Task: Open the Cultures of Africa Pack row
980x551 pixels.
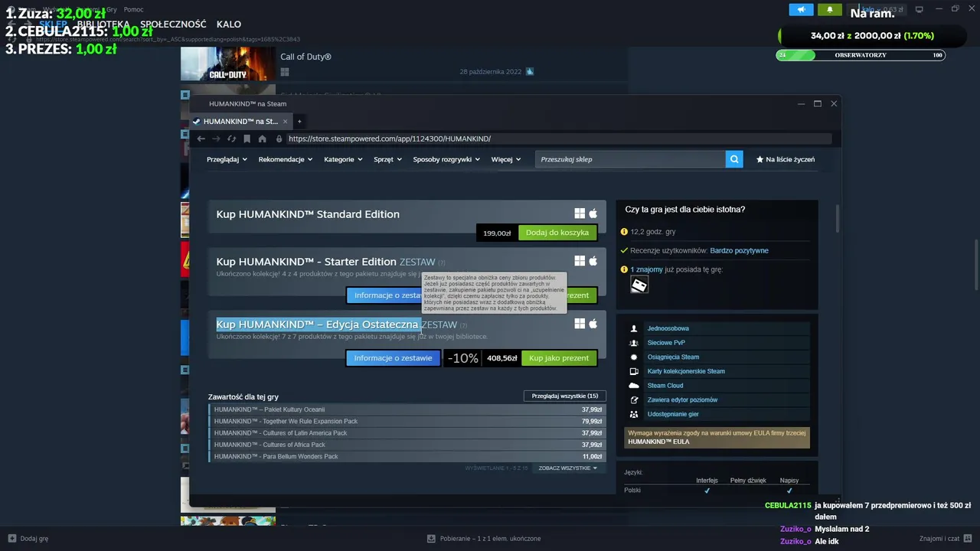Action: [407, 445]
